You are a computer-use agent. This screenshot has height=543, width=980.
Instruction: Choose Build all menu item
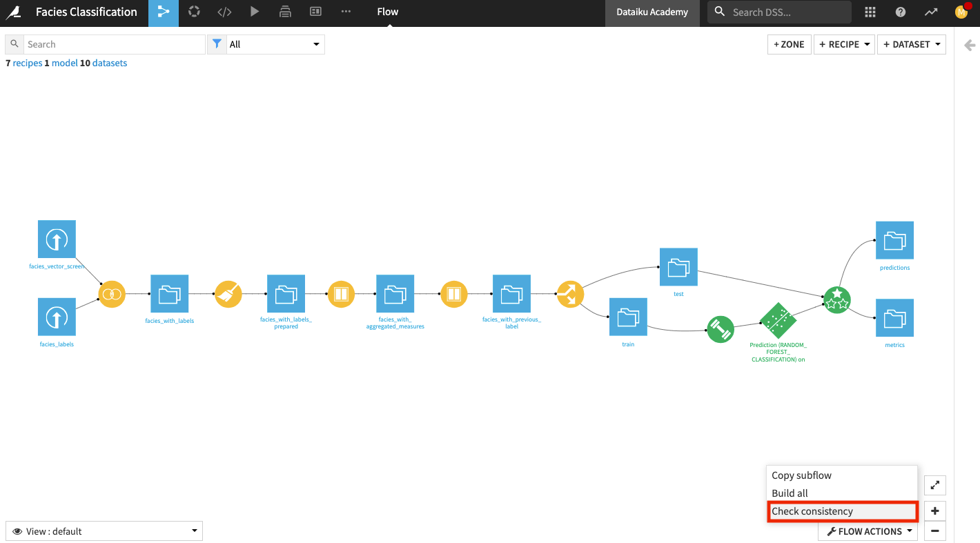(842, 493)
